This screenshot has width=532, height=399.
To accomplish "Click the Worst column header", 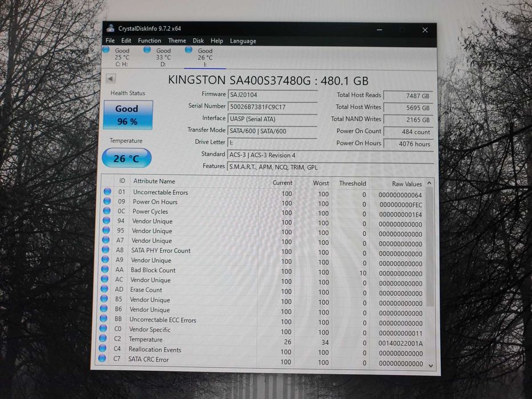I will click(x=320, y=183).
